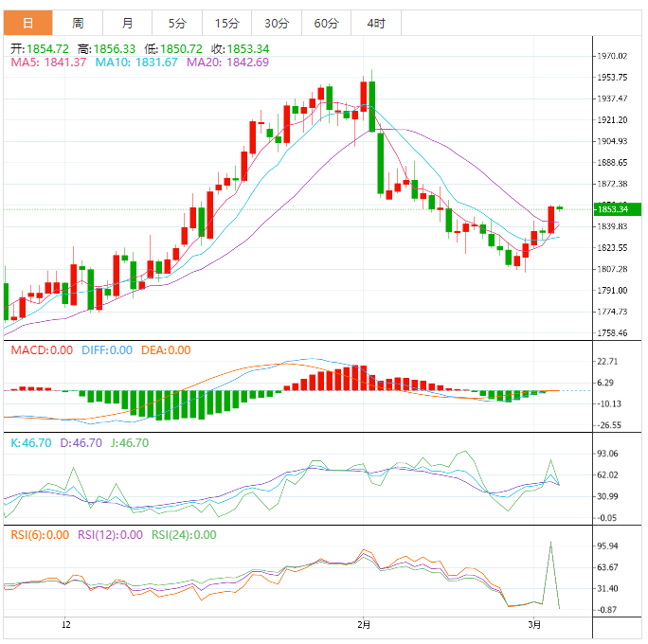Image resolution: width=648 pixels, height=644 pixels.
Task: Switch to the 4时 timeframe tab
Action: click(x=375, y=23)
